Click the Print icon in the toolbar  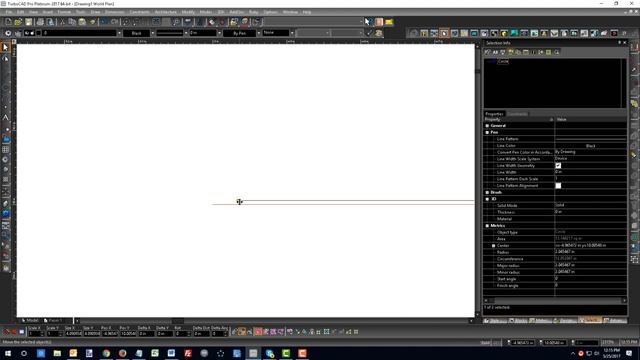40,22
